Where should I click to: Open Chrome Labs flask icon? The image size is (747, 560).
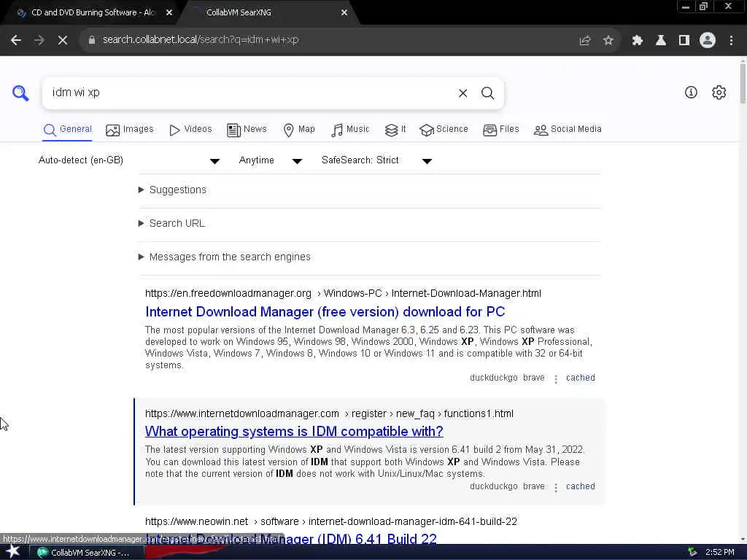point(660,41)
